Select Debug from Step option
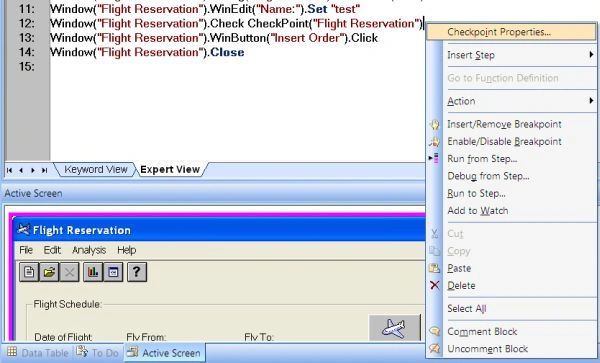 tap(511, 176)
